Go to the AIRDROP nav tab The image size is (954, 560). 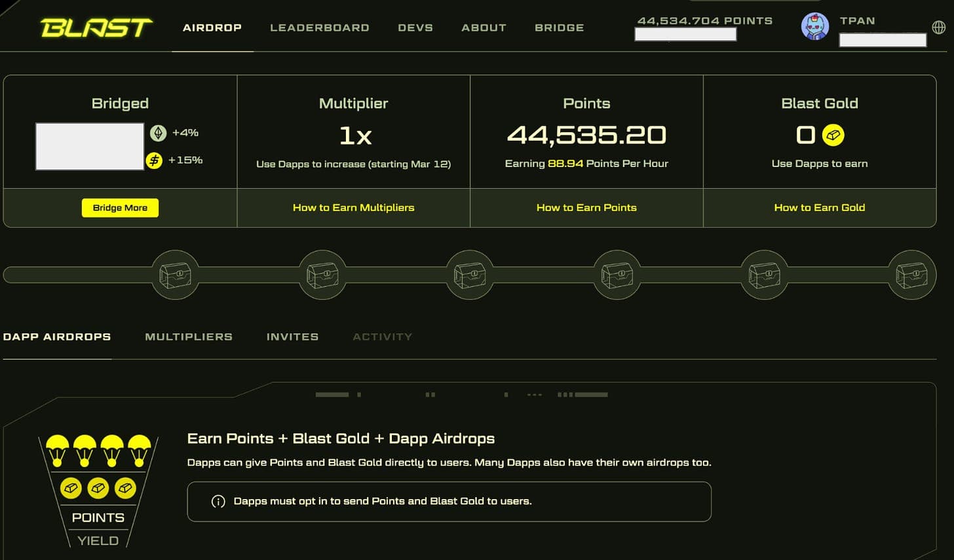tap(212, 28)
